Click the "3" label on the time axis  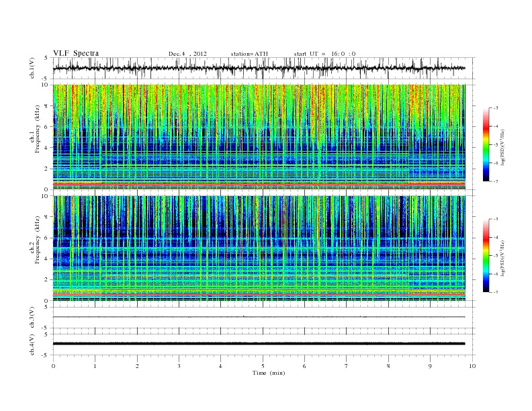(179, 366)
